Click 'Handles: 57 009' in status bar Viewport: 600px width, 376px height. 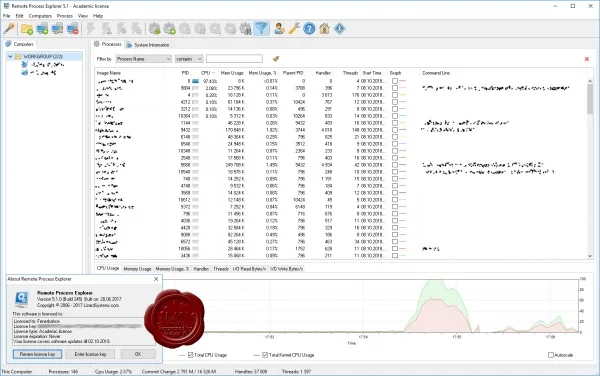point(251,371)
